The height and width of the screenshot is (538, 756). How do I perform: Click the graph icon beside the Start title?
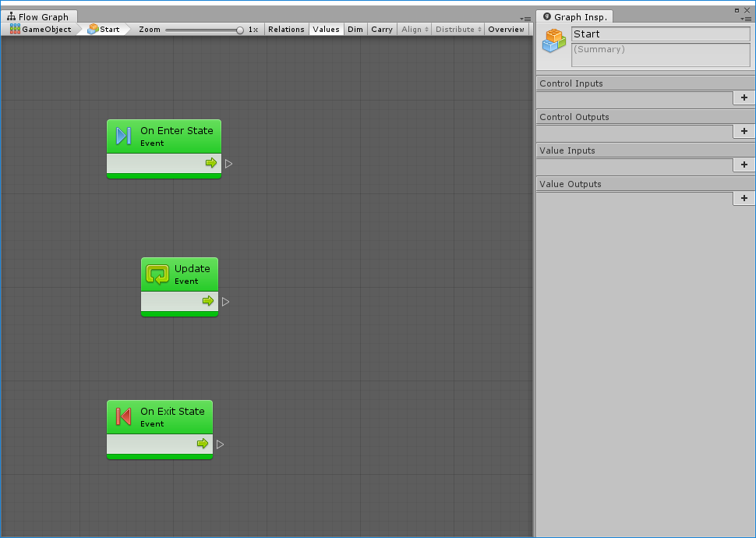point(554,41)
